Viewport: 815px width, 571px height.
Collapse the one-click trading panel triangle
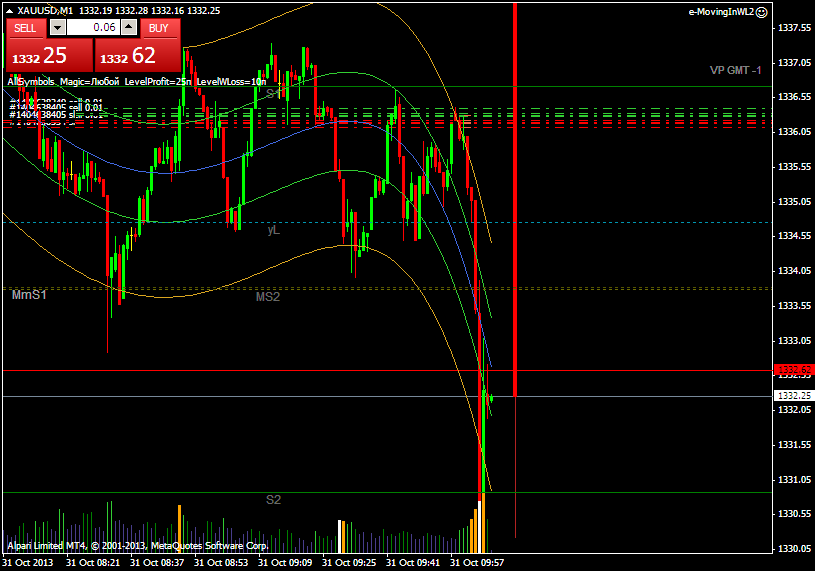tap(10, 10)
